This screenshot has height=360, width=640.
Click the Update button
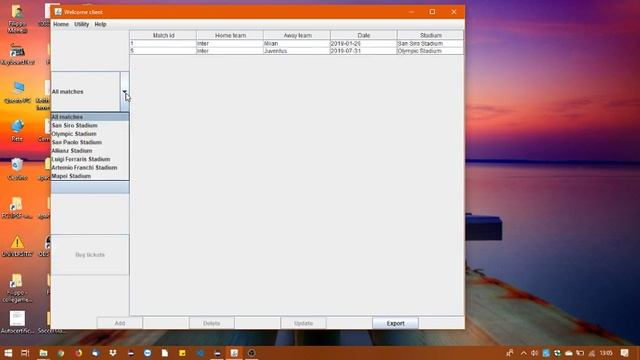(303, 323)
